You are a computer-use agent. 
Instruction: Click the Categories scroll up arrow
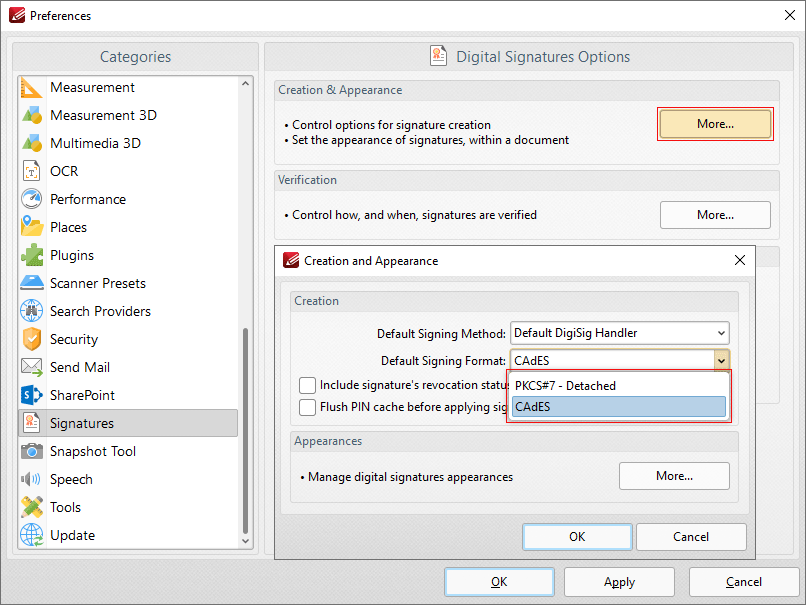pyautogui.click(x=246, y=83)
